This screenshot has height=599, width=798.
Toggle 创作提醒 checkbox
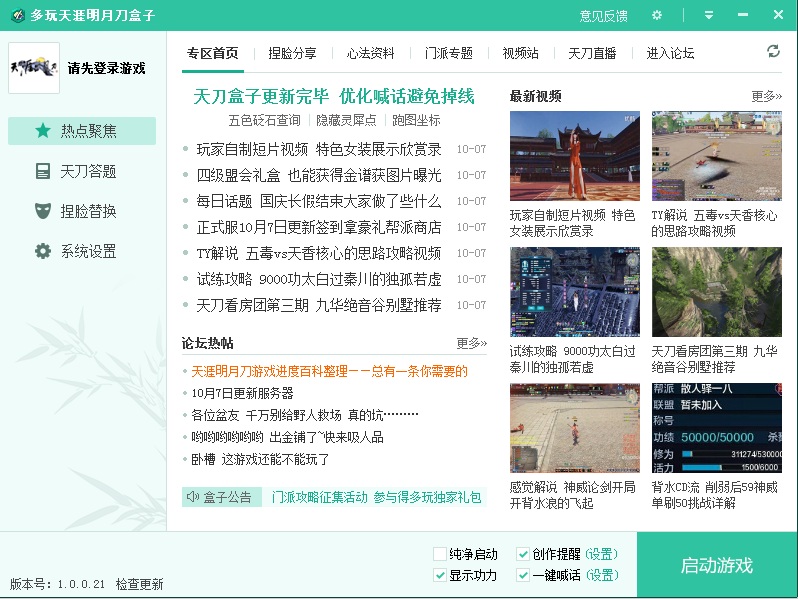coord(523,554)
